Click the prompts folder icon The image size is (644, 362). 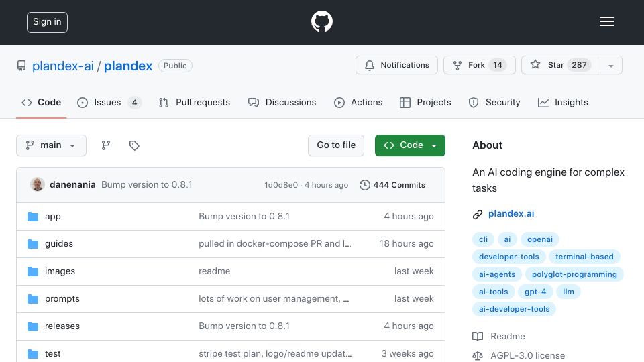(33, 299)
